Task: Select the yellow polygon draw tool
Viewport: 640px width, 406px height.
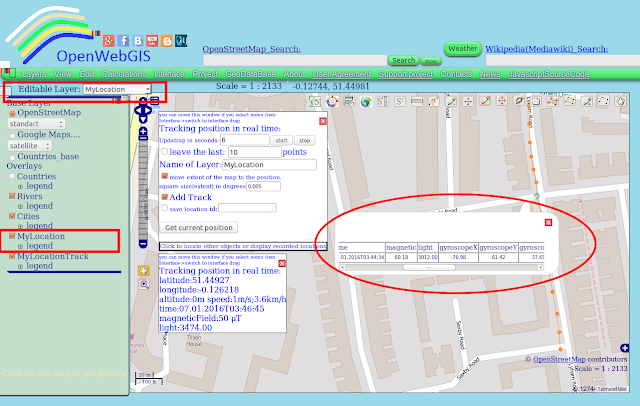Action: coord(569,100)
